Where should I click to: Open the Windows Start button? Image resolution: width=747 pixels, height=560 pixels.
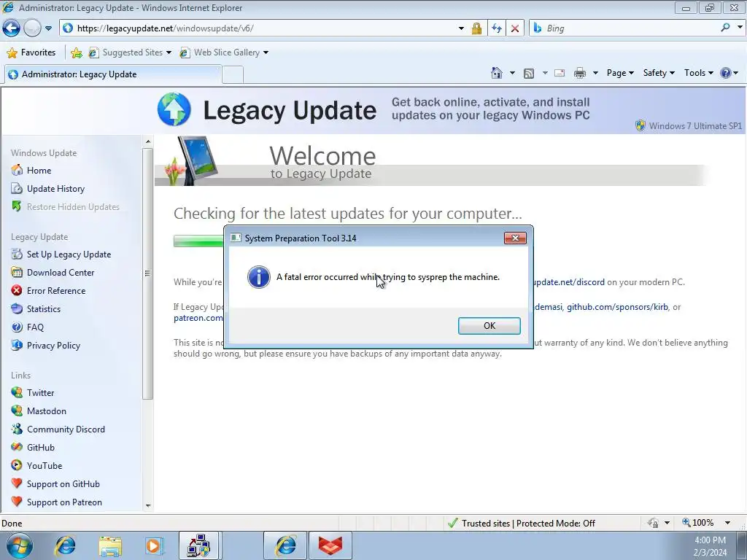20,545
